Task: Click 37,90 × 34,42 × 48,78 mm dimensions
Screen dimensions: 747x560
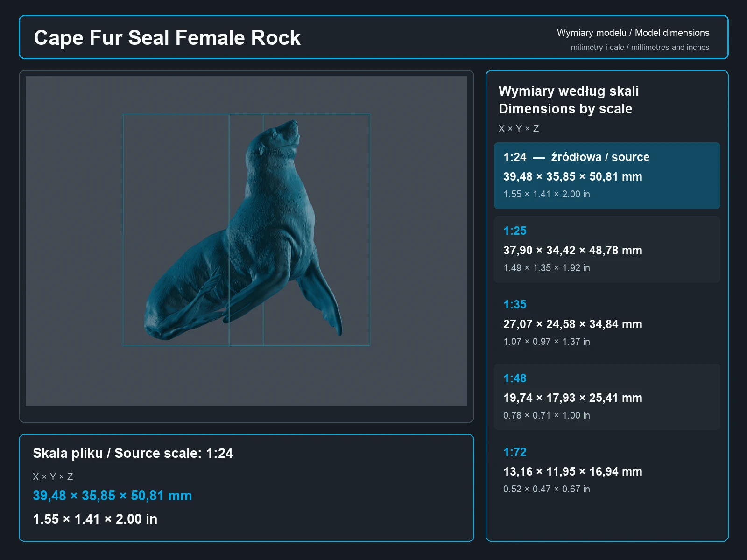Action: pos(572,251)
